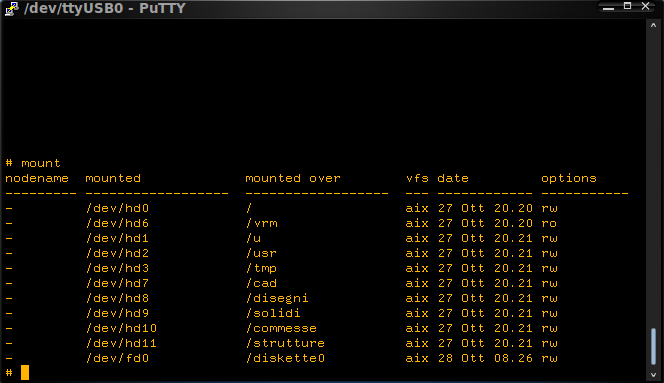Click the /dev/hd8 device entry
Viewport: 664px width, 383px height.
[x=117, y=298]
